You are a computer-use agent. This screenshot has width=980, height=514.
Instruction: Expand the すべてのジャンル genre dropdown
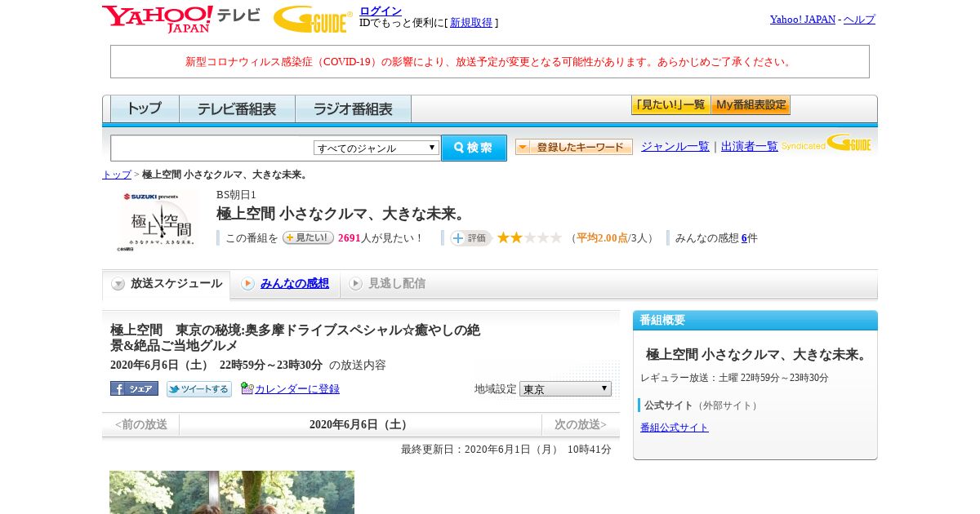tap(376, 148)
